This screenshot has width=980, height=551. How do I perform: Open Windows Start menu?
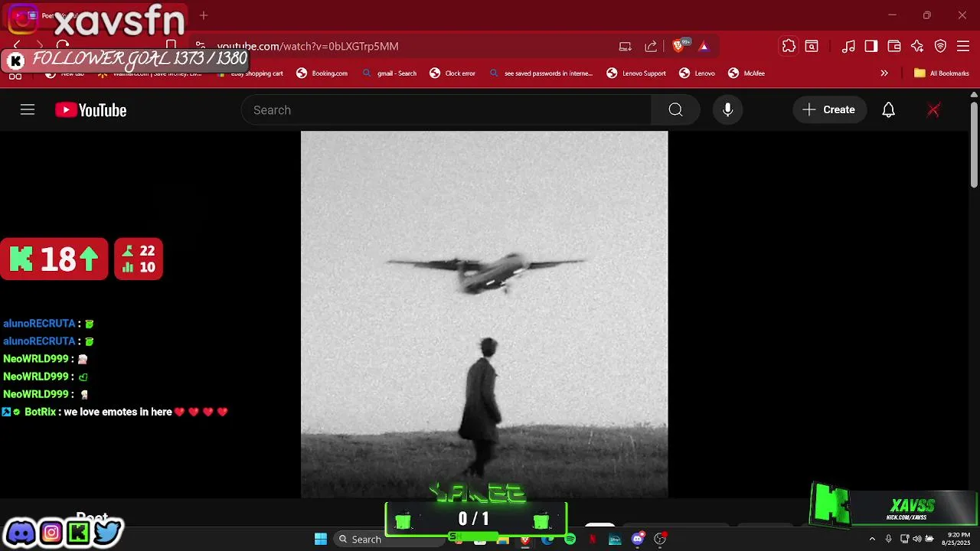click(x=321, y=539)
